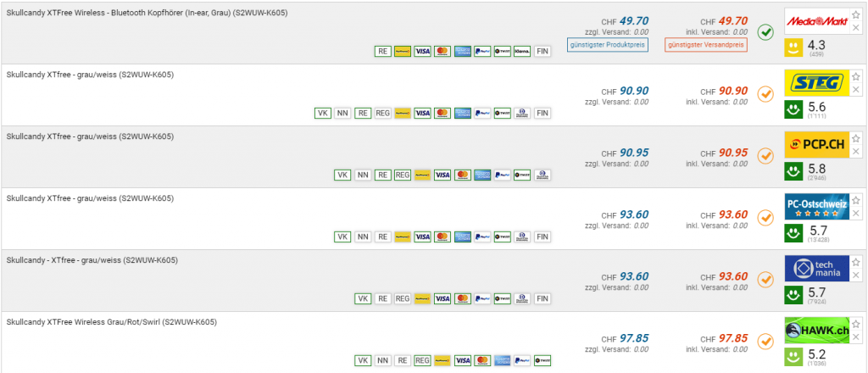
Task: Click the green smiley rating for tech mania
Action: [794, 295]
